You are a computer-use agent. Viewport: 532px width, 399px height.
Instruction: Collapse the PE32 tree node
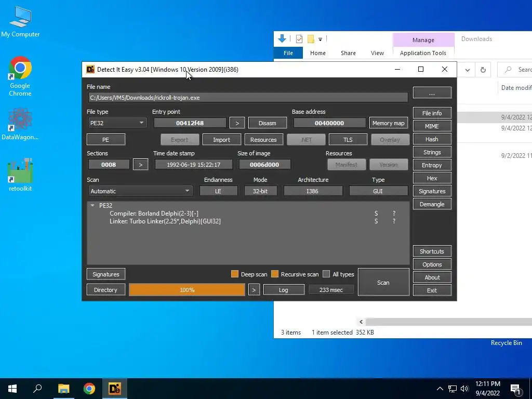92,205
